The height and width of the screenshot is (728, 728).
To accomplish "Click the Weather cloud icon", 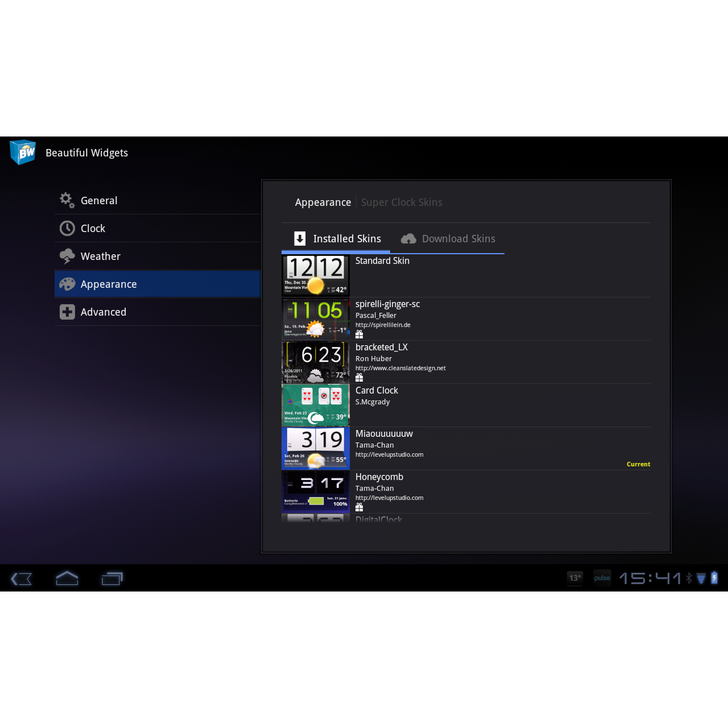I will [67, 256].
